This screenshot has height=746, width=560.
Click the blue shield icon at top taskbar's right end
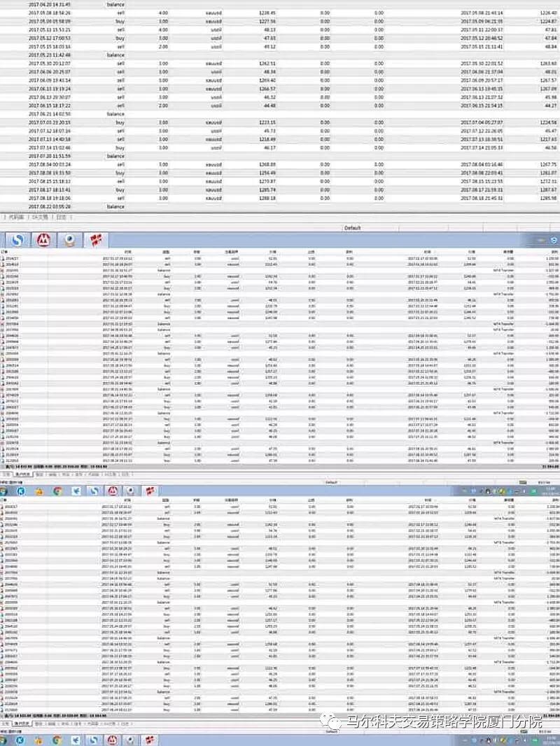[554, 240]
